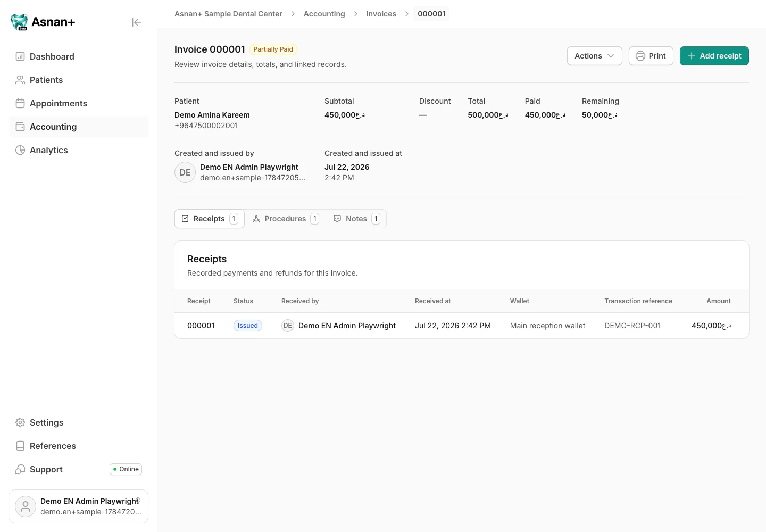Click receipt number 000001 in the table
766x532 pixels.
coord(201,326)
